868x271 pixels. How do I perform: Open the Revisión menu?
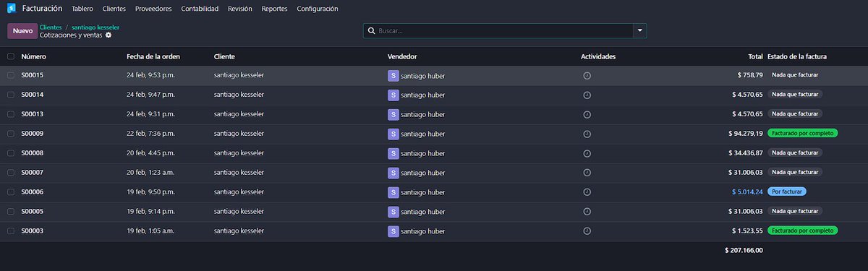240,9
